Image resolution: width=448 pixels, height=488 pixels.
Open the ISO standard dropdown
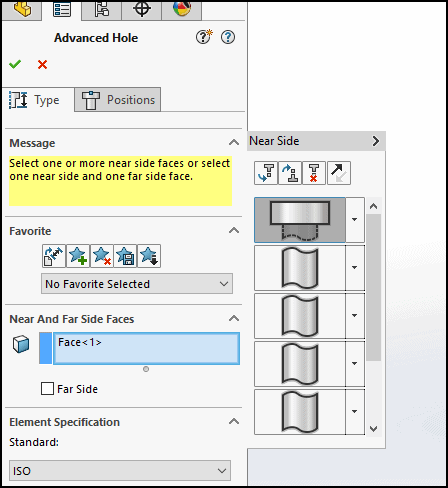coord(120,471)
